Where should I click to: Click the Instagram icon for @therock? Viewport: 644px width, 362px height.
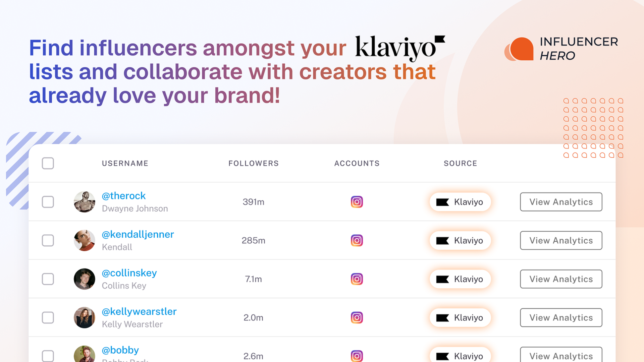point(357,202)
